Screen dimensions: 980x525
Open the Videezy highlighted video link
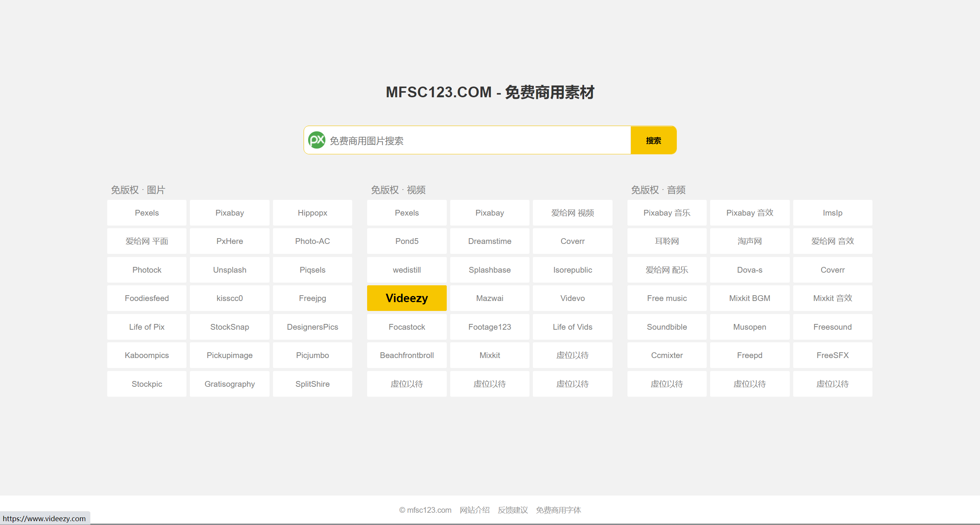[407, 298]
